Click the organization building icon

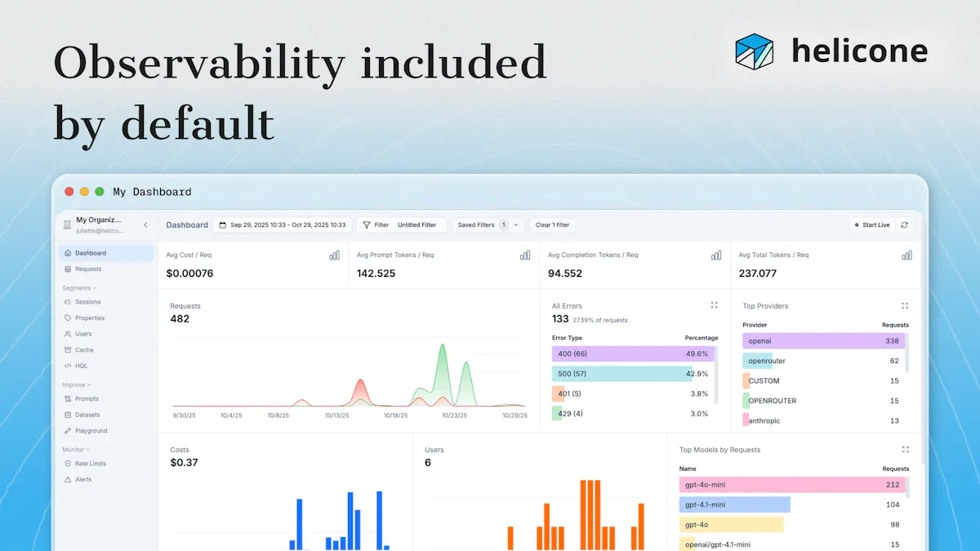(67, 224)
